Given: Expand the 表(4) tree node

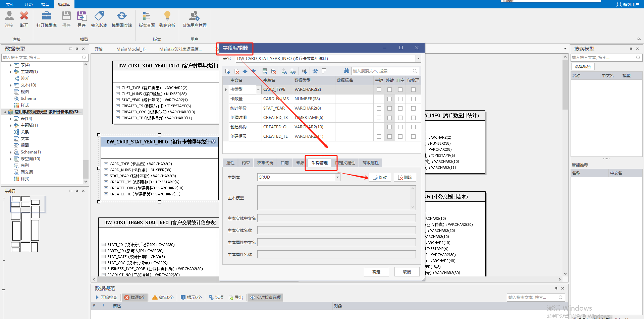Looking at the screenshot, I should click(x=11, y=65).
